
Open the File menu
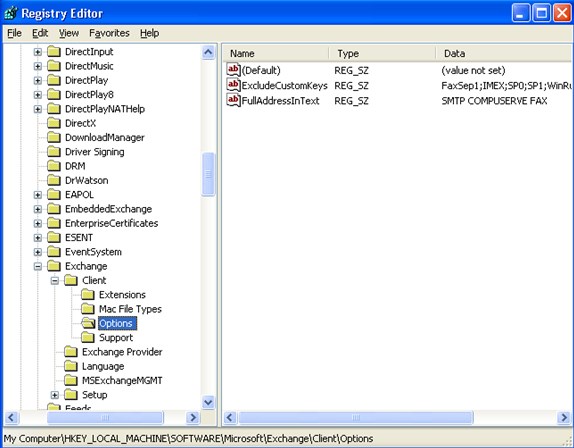[x=14, y=33]
